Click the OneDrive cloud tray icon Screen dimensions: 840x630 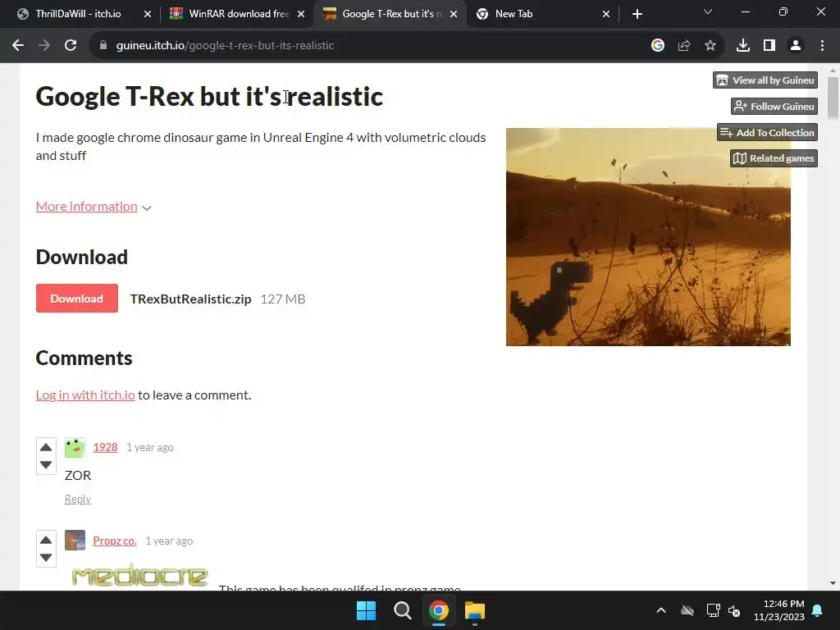(x=687, y=610)
